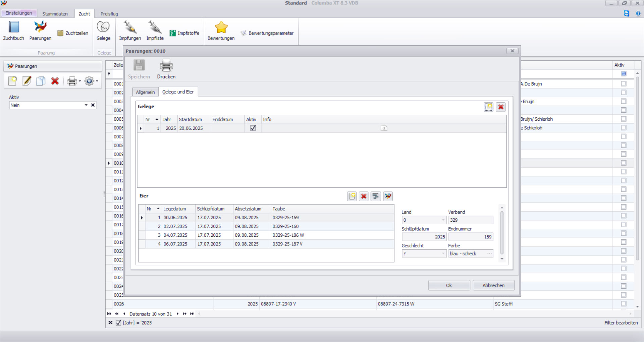644x342 pixels.
Task: Open the Zuchtbuch book icon
Action: 14,27
